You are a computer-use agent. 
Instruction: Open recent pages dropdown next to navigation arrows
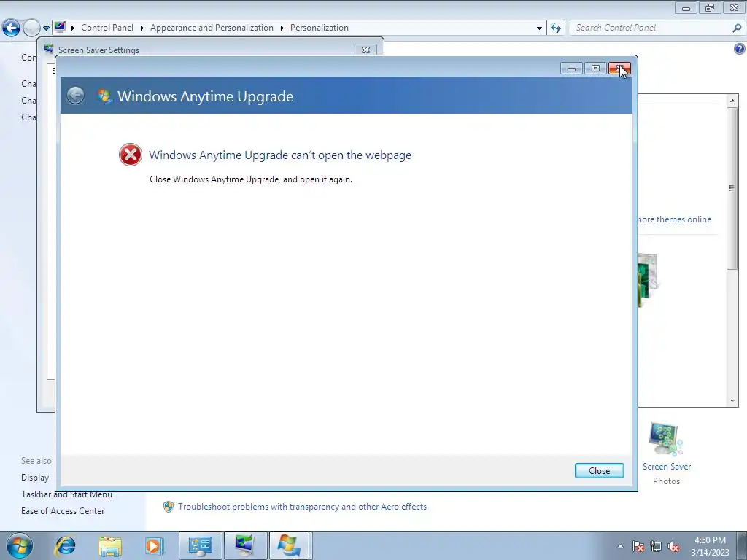coord(46,28)
